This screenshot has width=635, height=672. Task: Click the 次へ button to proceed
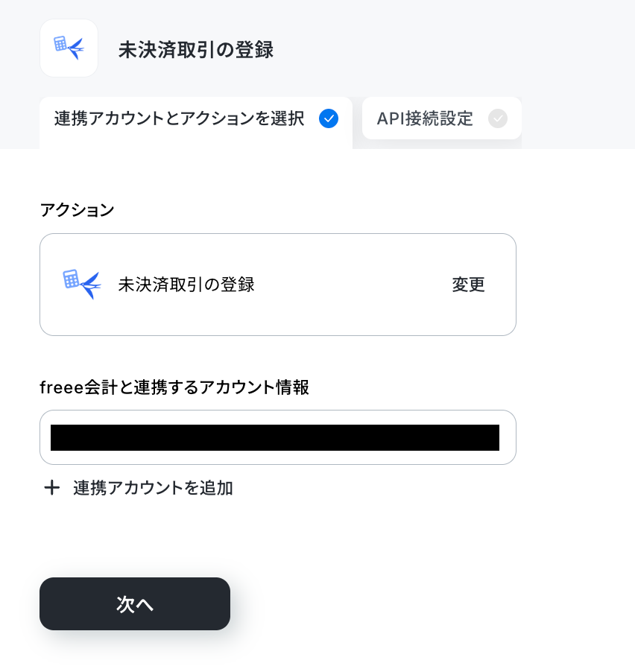click(135, 604)
